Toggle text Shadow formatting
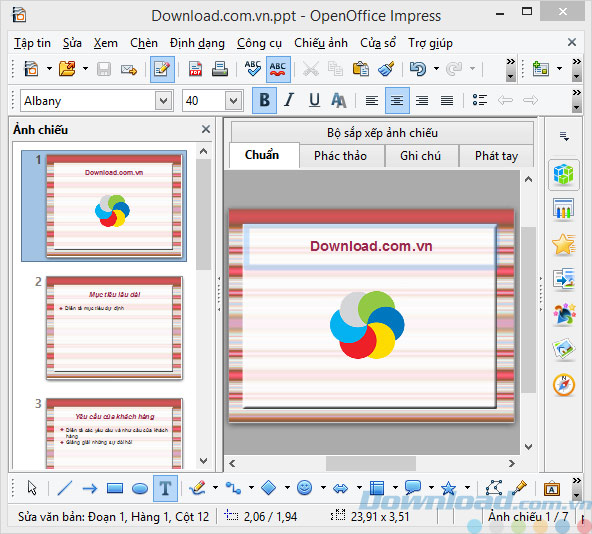 (x=339, y=101)
